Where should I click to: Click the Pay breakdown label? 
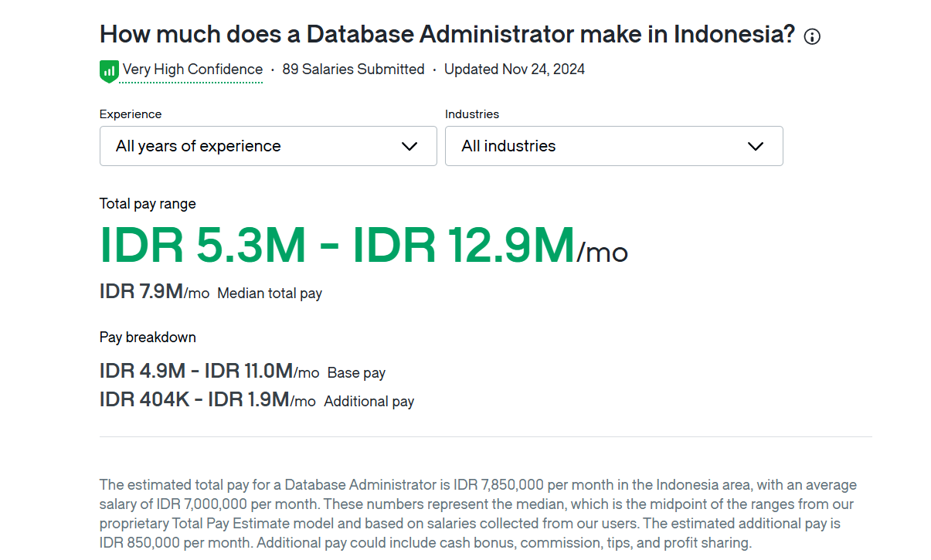pos(148,338)
